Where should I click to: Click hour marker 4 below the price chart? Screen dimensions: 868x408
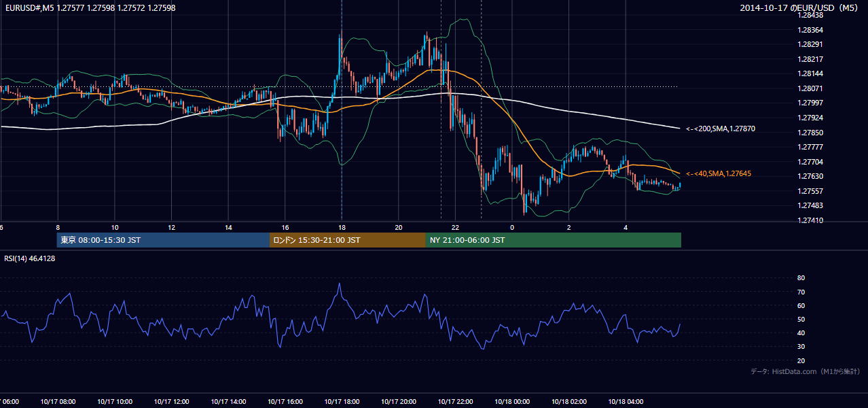click(626, 228)
